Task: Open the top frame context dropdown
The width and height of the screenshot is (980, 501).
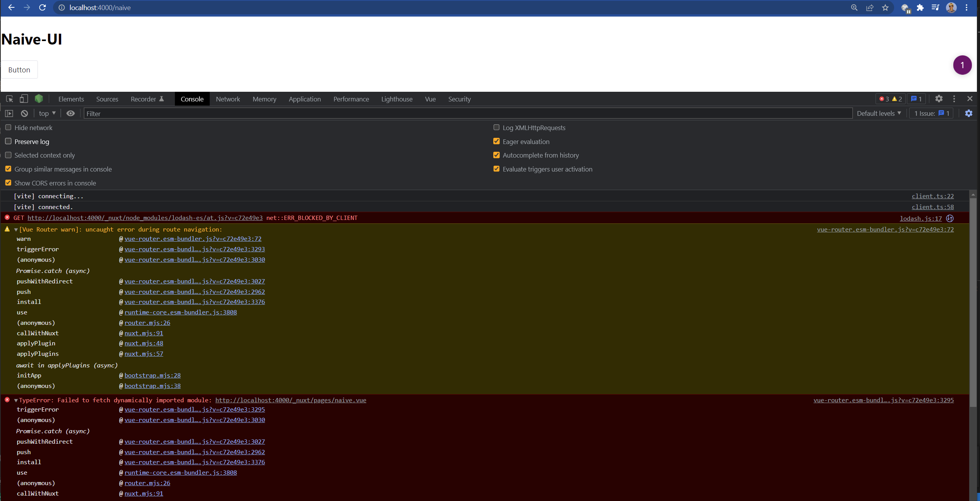Action: click(x=46, y=113)
